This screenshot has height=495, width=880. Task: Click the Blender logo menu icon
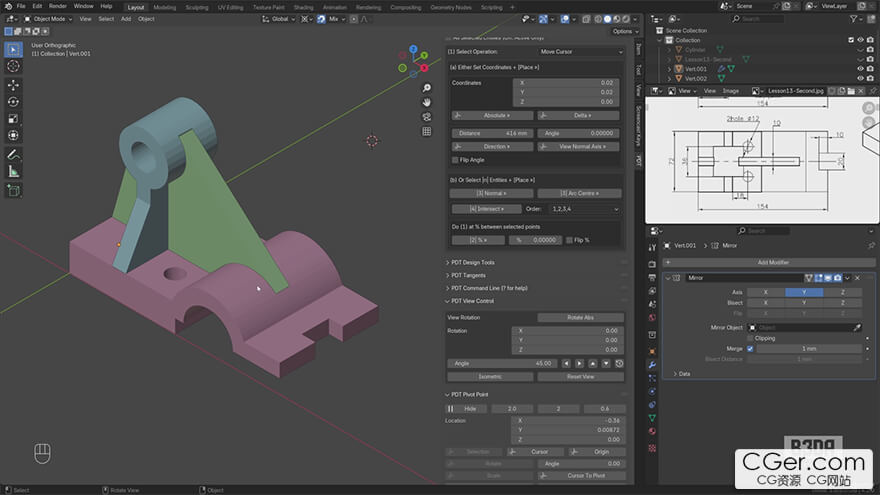(x=8, y=6)
